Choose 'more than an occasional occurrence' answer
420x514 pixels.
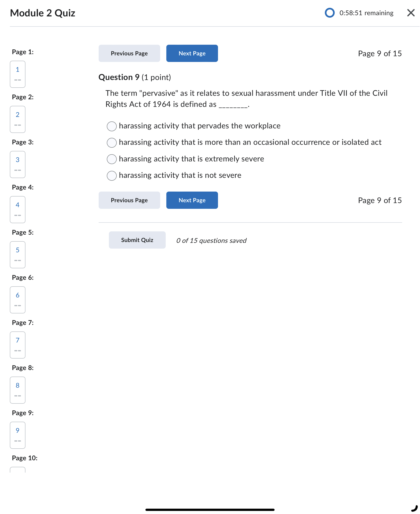[112, 143]
